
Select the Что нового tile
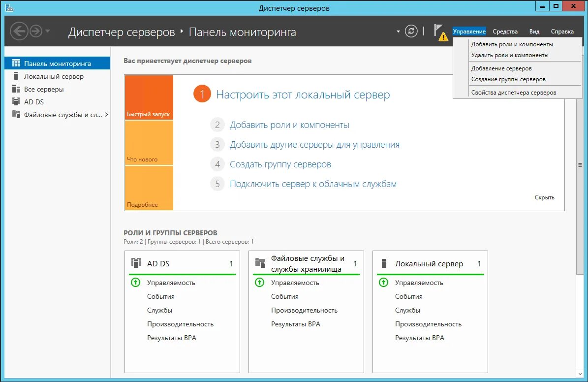pyautogui.click(x=149, y=143)
